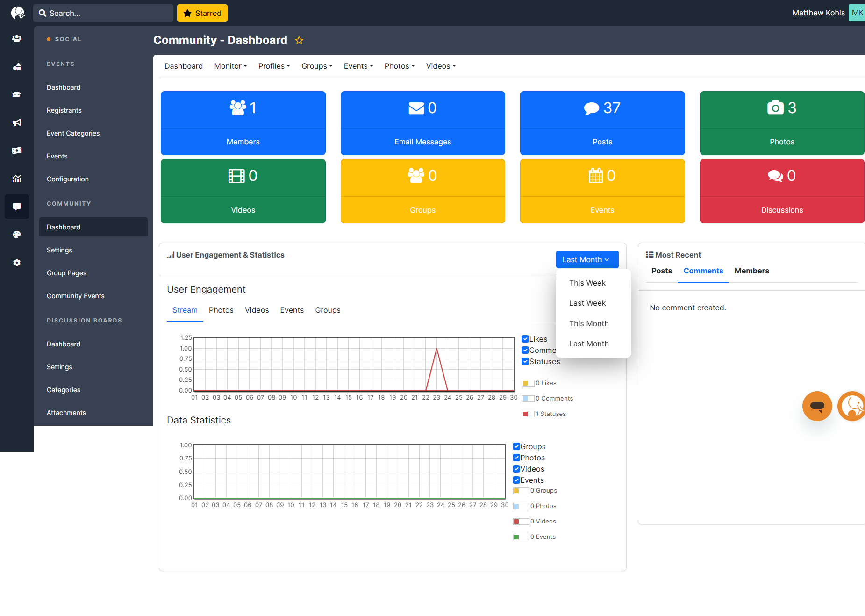Disable the Photos checkbox in Data Statistics

[x=516, y=458]
